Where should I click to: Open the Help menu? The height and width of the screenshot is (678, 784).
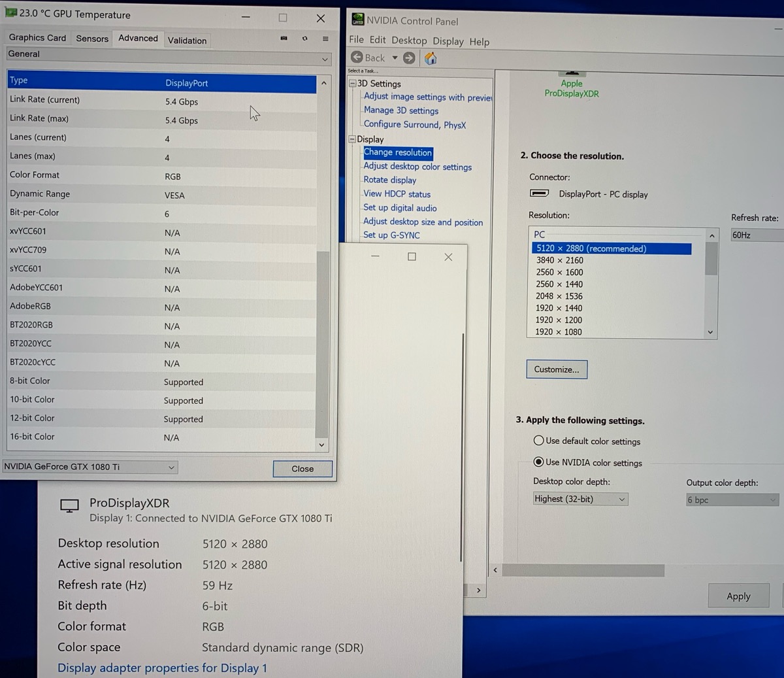pyautogui.click(x=479, y=42)
